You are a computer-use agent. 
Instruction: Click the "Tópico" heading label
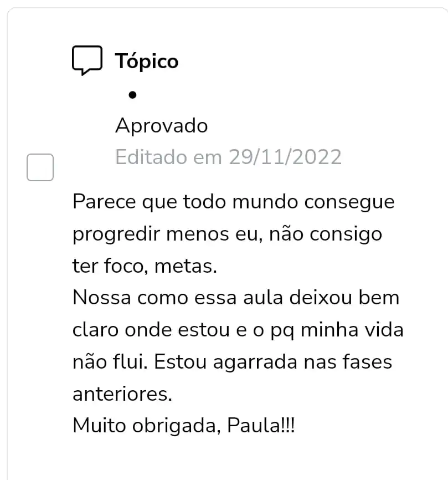point(147,61)
